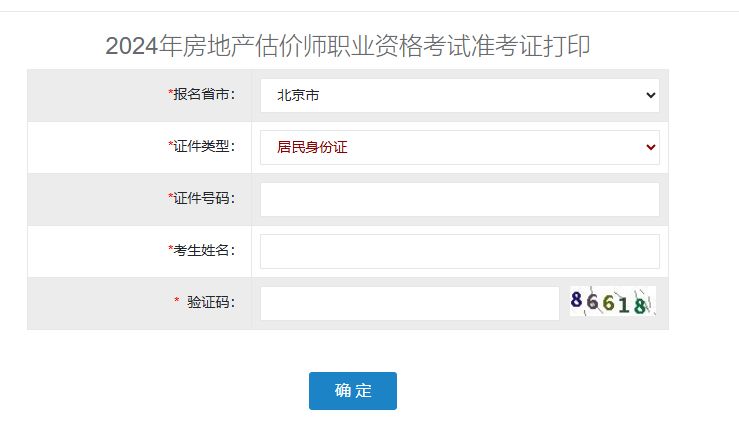Open the 报名省市 dropdown showing 北京市
739x435 pixels.
pos(460,95)
